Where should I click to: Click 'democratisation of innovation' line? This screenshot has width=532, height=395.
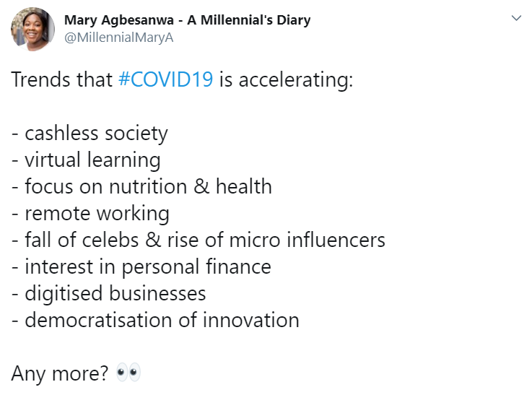pos(161,320)
